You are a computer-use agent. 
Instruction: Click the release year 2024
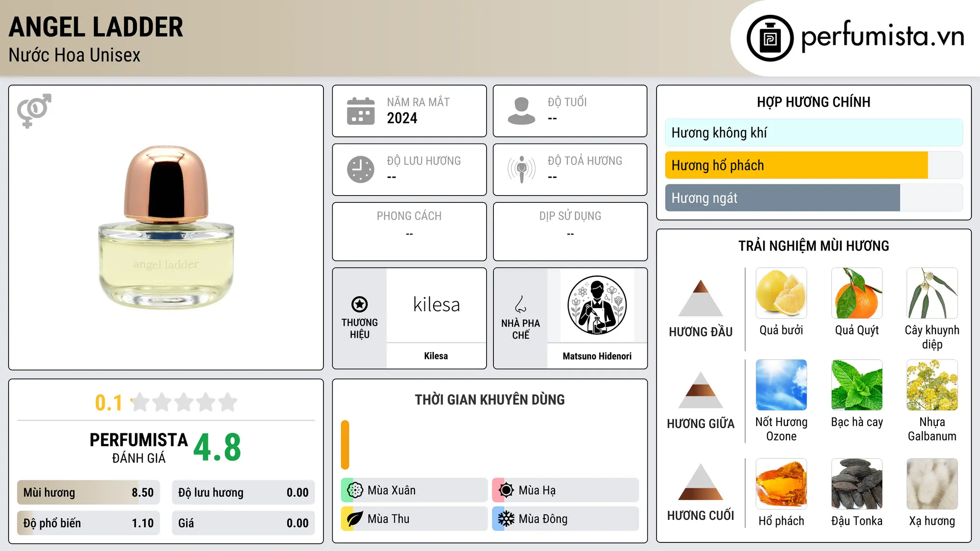(x=402, y=118)
